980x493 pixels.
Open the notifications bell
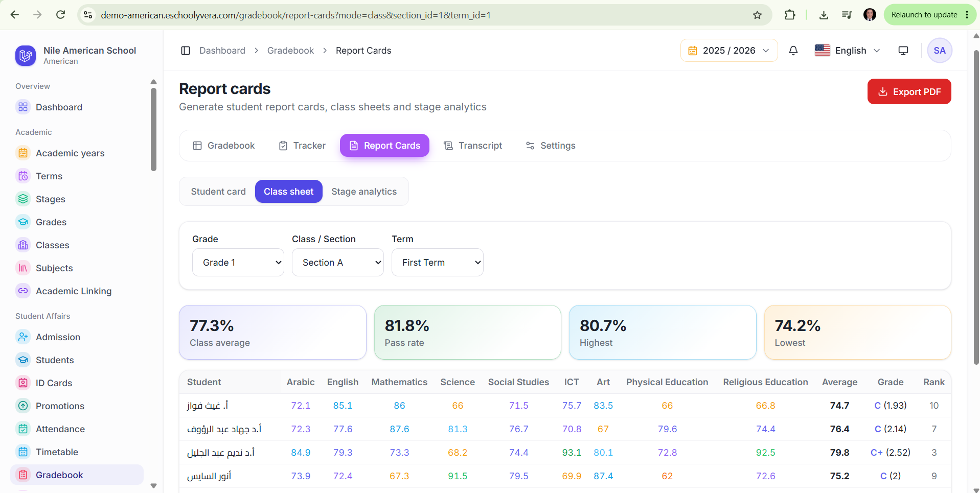pyautogui.click(x=793, y=51)
